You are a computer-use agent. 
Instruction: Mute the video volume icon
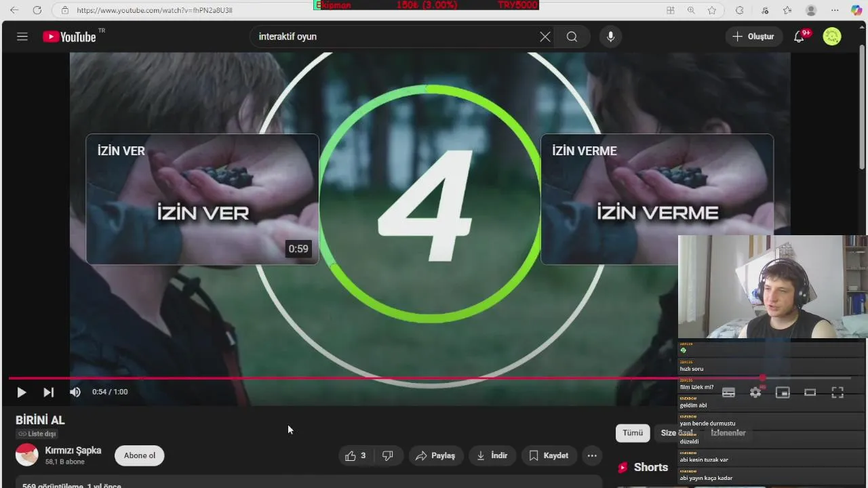pyautogui.click(x=75, y=392)
